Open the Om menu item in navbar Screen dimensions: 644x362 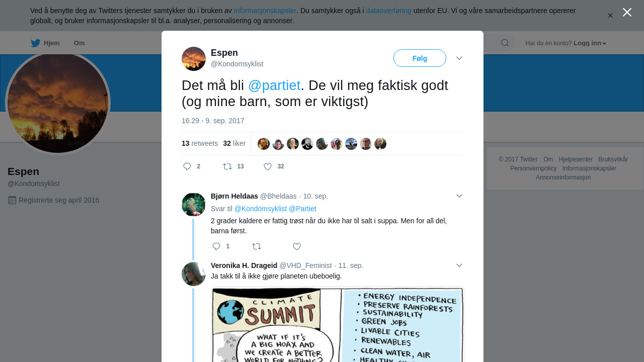coord(79,43)
